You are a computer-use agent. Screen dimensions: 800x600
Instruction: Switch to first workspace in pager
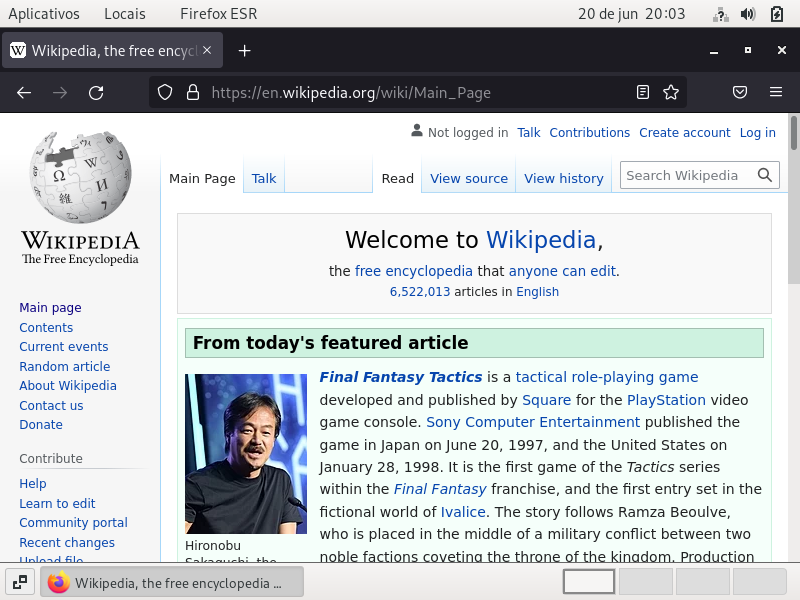(x=589, y=582)
